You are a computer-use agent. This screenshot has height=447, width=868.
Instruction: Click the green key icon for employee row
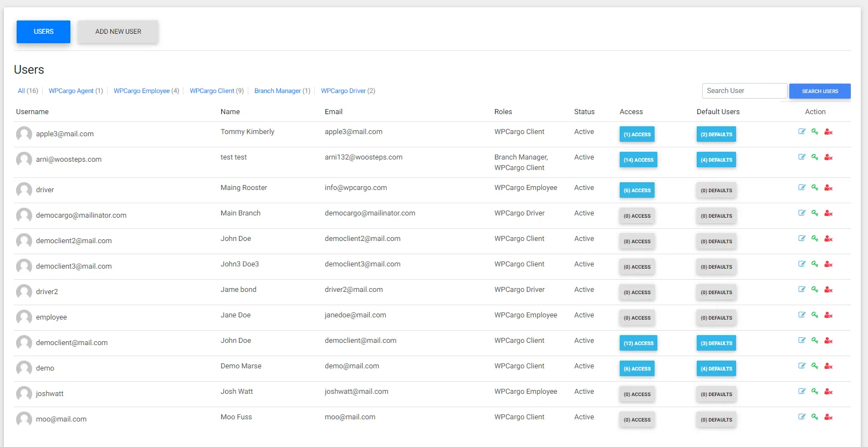[815, 315]
